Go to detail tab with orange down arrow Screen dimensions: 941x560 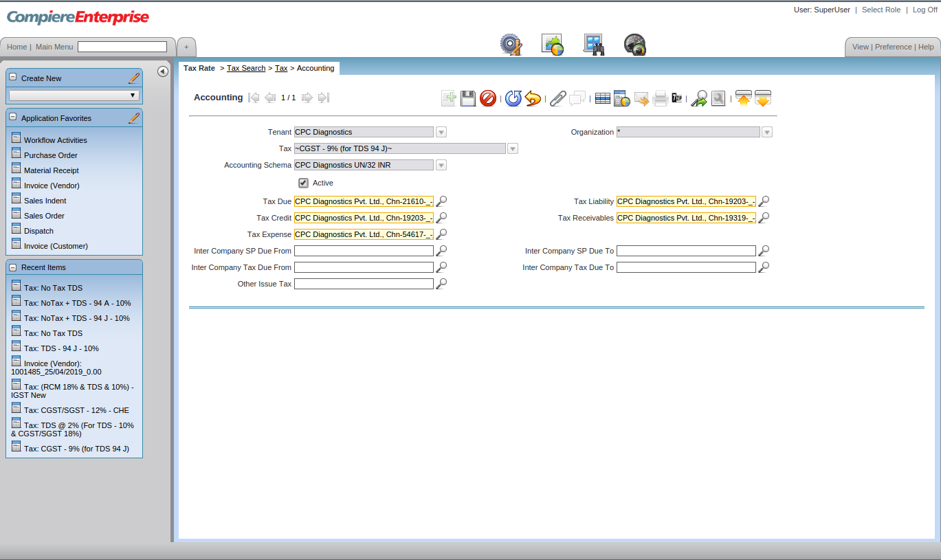click(763, 98)
